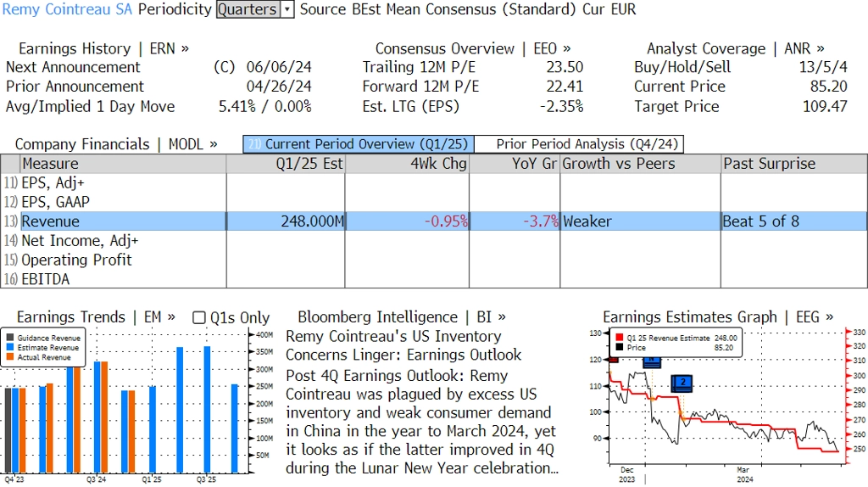This screenshot has height=487, width=868.
Task: Click the Q1/25 Est column header
Action: (286, 164)
